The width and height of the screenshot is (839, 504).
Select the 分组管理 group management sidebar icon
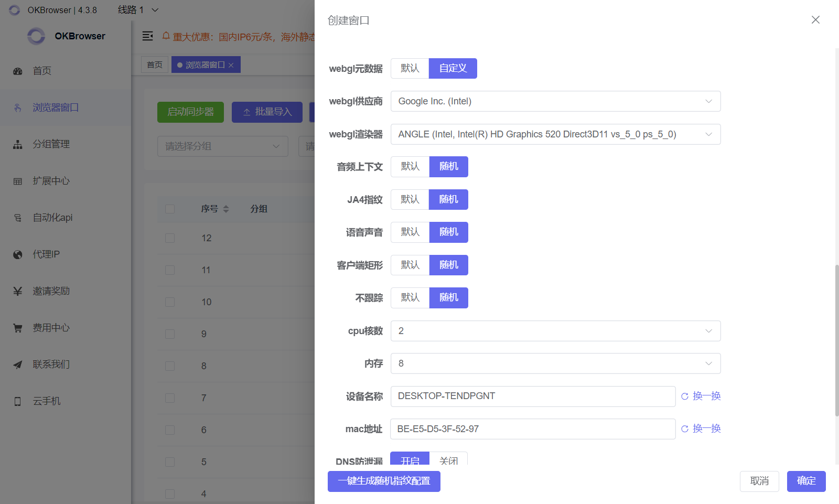pos(17,144)
